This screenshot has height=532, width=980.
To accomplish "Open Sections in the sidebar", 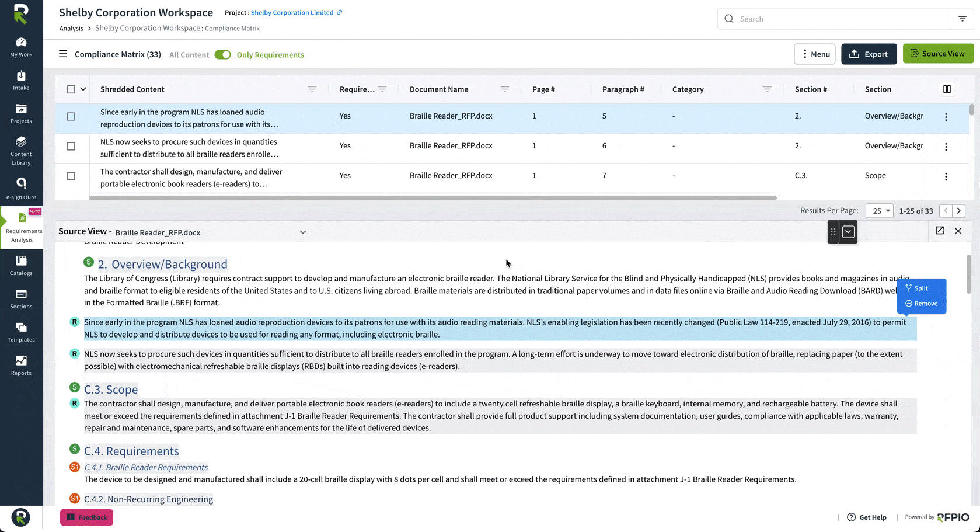I will [x=21, y=299].
